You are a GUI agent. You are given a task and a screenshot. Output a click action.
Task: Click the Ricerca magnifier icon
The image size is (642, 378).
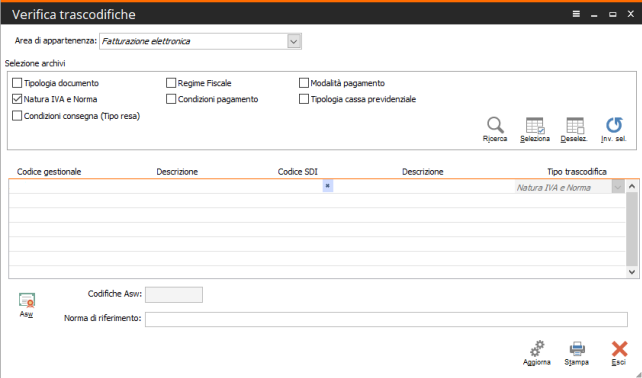coord(495,125)
